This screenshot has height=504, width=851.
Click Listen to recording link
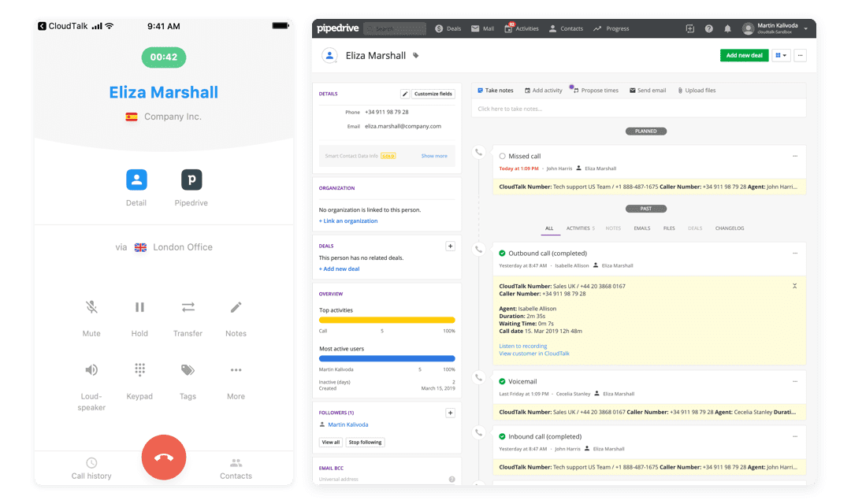click(x=523, y=346)
